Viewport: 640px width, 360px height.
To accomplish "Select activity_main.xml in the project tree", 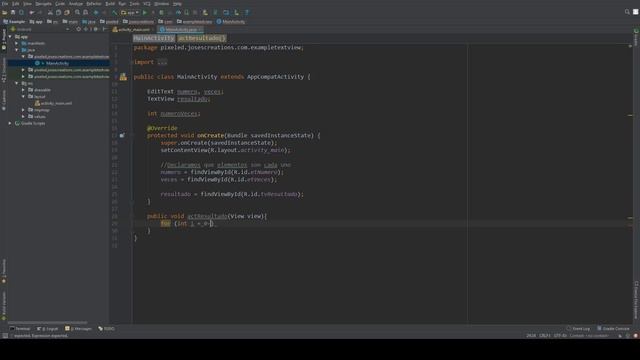I will (53, 103).
